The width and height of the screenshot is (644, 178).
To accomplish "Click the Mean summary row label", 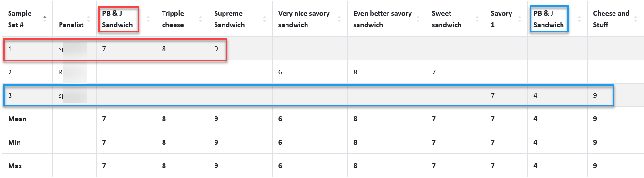I will click(17, 119).
